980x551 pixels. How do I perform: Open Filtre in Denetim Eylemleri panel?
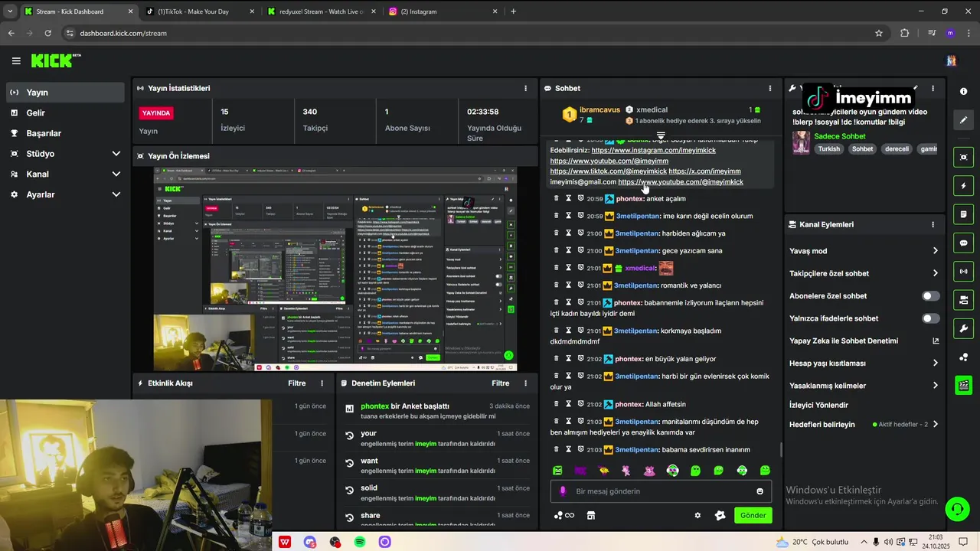click(500, 383)
